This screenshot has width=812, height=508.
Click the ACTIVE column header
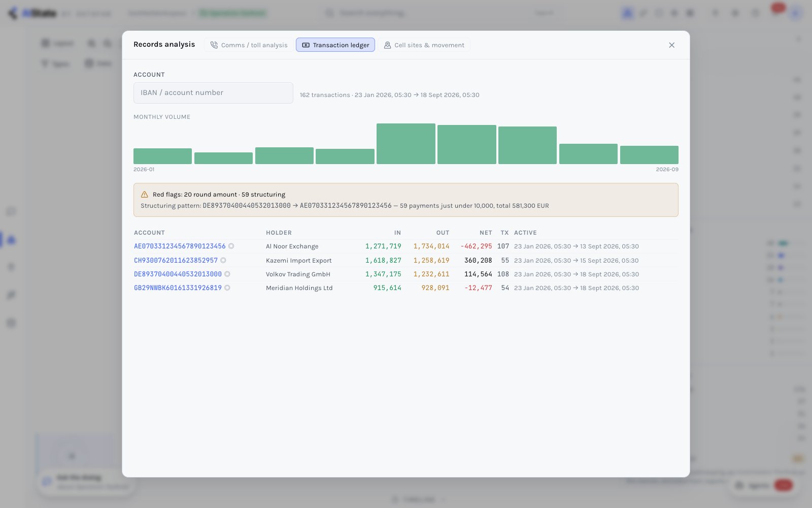point(525,233)
